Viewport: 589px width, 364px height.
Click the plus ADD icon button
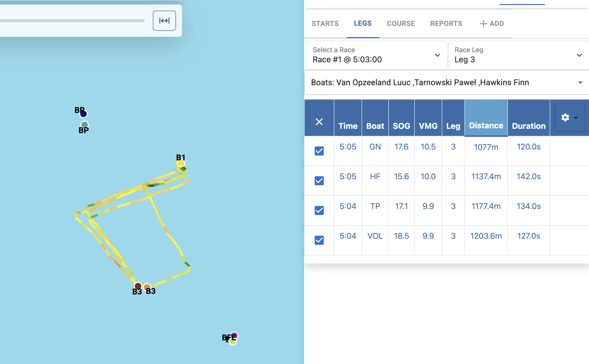tap(491, 24)
